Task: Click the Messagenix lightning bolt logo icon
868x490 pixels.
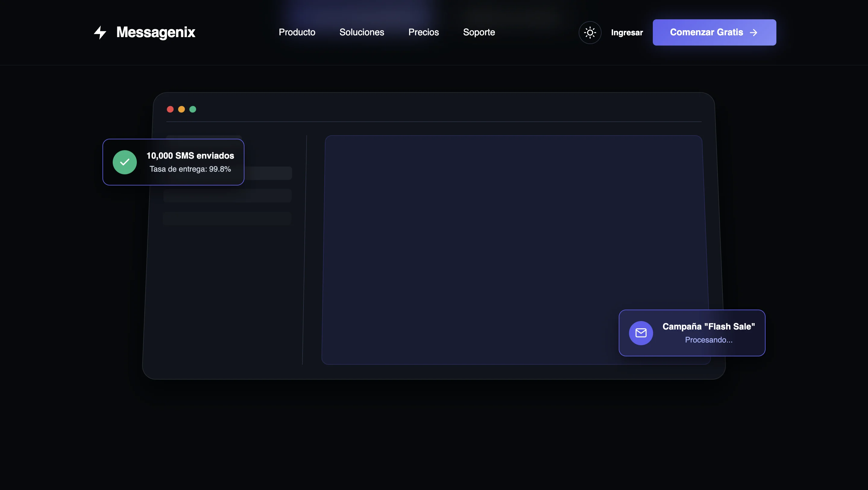Action: point(100,32)
